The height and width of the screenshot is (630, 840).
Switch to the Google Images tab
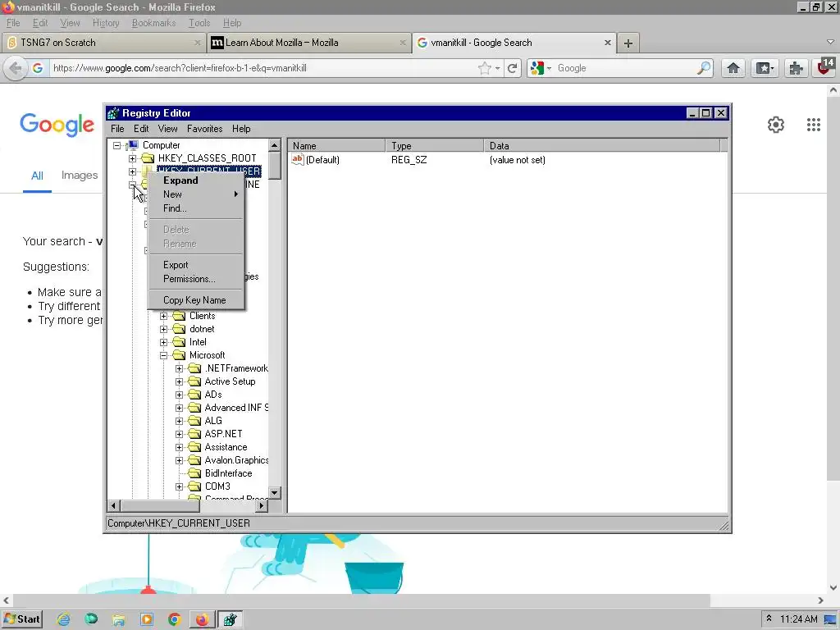coord(80,176)
